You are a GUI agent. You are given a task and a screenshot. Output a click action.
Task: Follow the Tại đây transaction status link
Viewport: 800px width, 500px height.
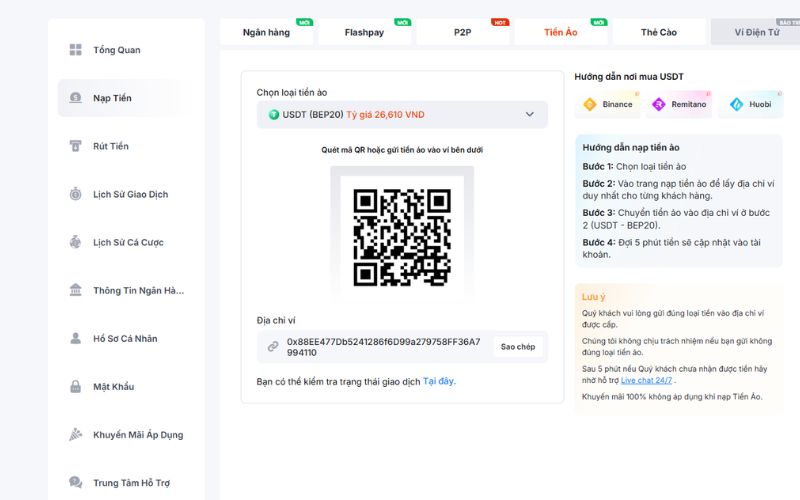click(x=439, y=381)
